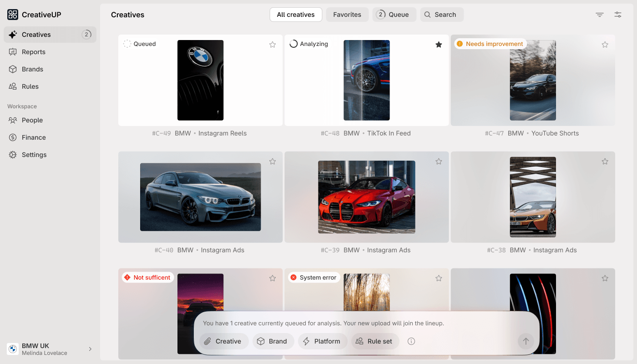Click the upload arrow icon to submit
This screenshot has width=637, height=364.
(526, 341)
